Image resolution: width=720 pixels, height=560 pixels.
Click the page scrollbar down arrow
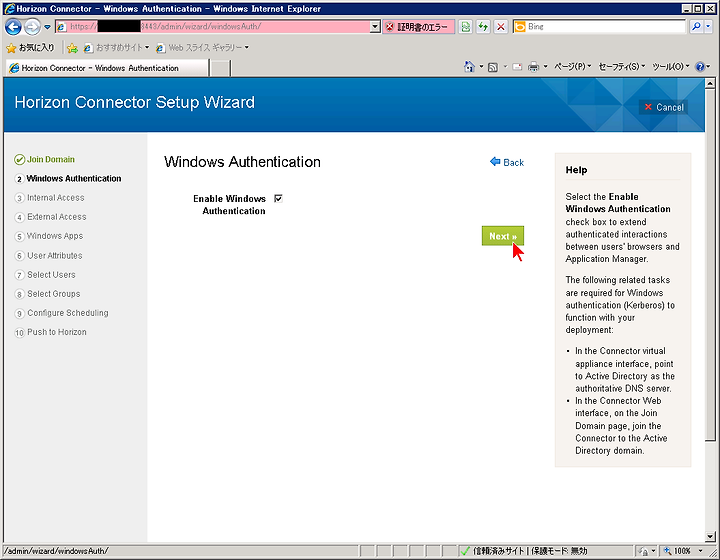coord(710,536)
